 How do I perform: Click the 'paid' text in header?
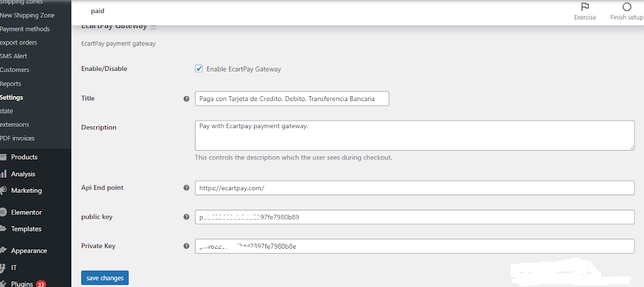[97, 11]
